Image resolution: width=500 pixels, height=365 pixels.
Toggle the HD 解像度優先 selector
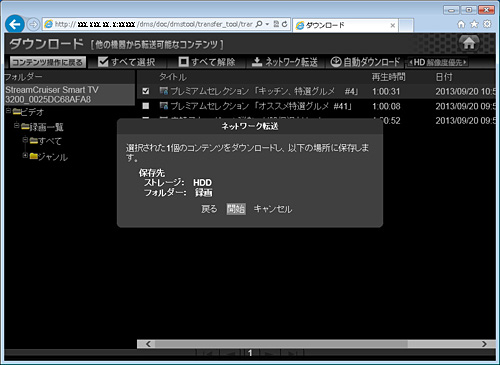pos(438,62)
